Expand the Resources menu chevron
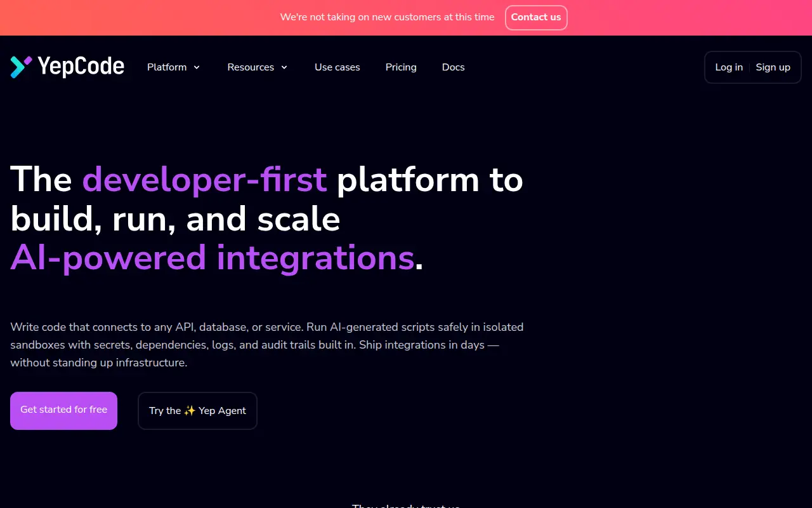Image resolution: width=812 pixels, height=508 pixels. [284, 67]
